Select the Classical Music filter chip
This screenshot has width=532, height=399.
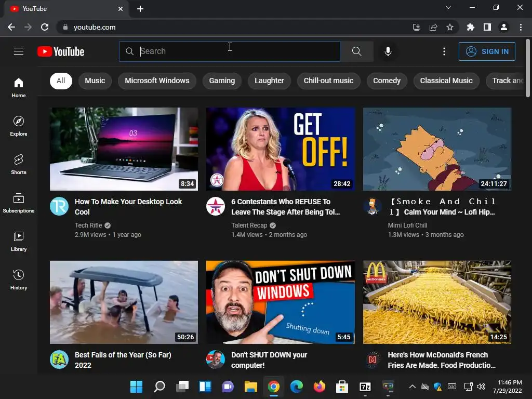[x=446, y=81]
